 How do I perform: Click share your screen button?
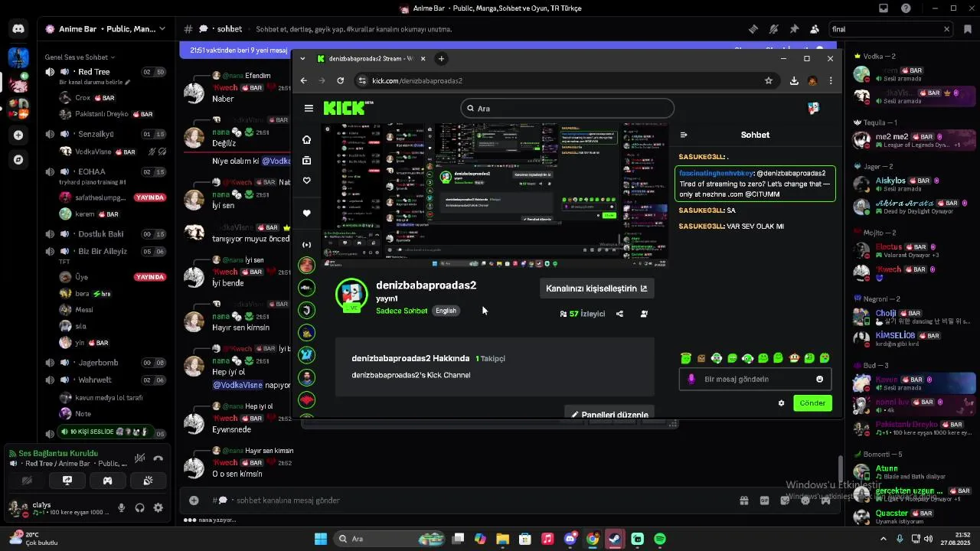[67, 481]
